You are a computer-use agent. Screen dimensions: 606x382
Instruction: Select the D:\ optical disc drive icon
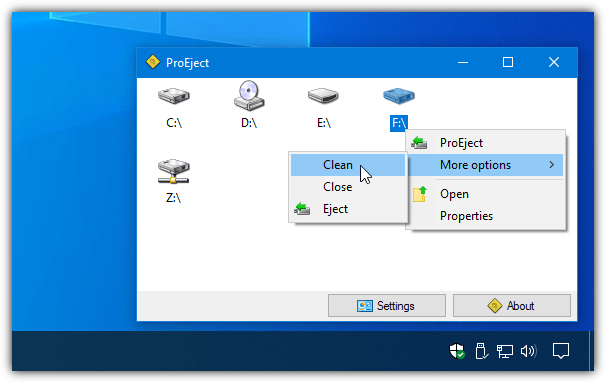pyautogui.click(x=249, y=95)
